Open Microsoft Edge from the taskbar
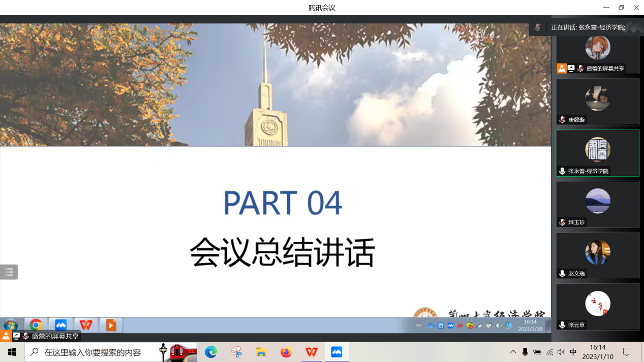This screenshot has width=644, height=362. pos(211,352)
